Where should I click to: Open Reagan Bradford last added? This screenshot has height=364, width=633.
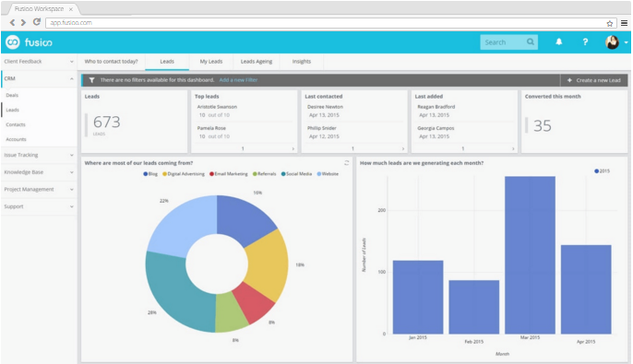point(436,107)
